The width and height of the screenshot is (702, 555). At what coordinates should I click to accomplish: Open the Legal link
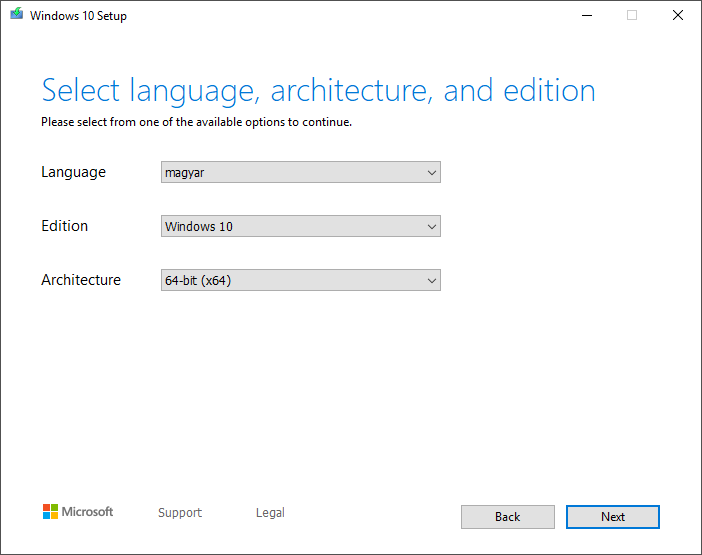[270, 513]
